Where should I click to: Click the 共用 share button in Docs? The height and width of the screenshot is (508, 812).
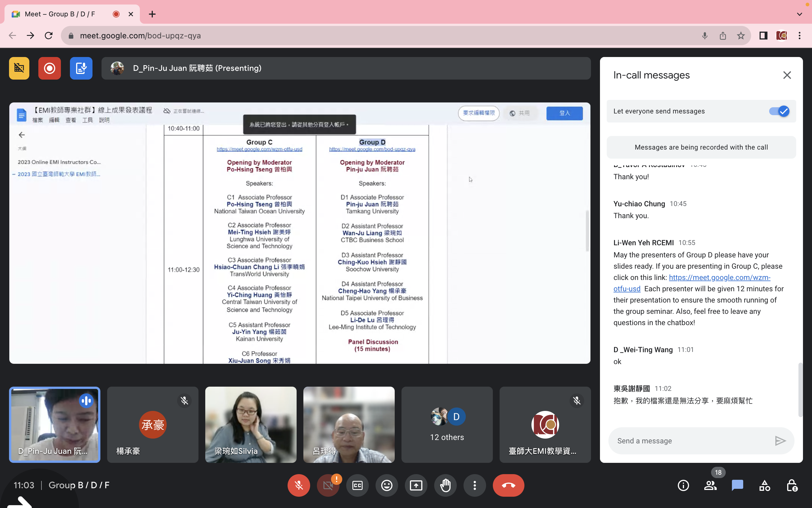point(520,113)
